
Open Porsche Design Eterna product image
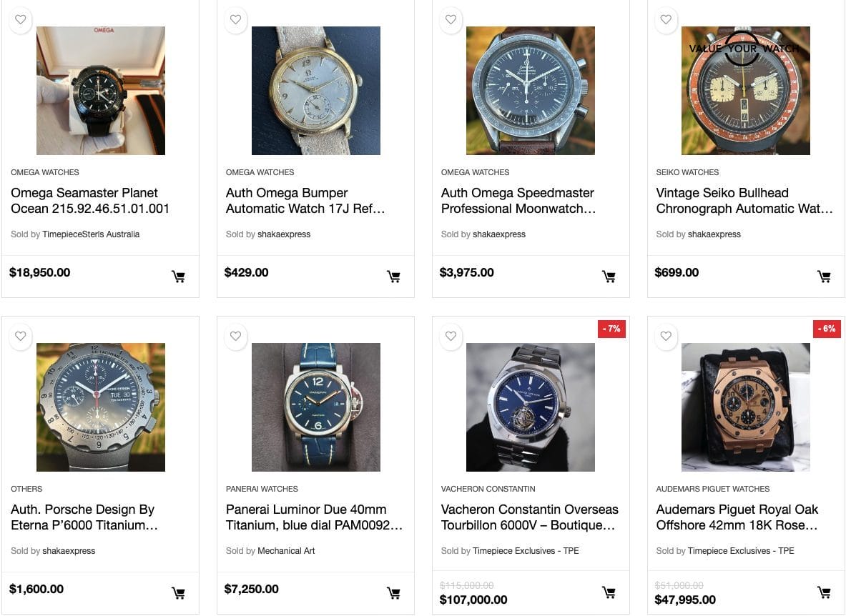pyautogui.click(x=100, y=407)
